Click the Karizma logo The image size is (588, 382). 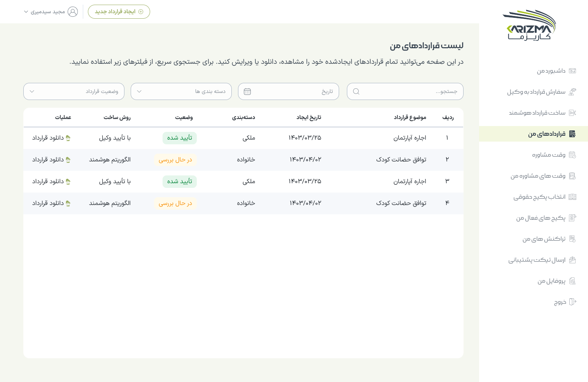point(529,25)
